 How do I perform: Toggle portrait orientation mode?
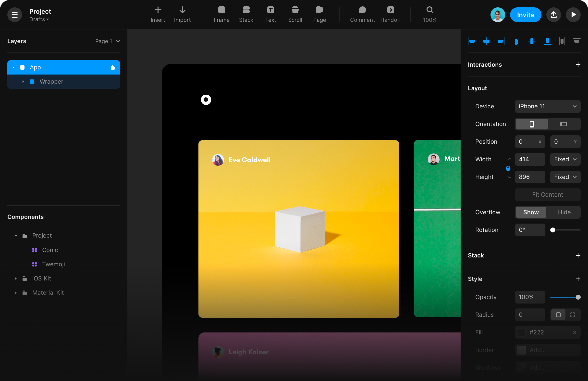[531, 124]
